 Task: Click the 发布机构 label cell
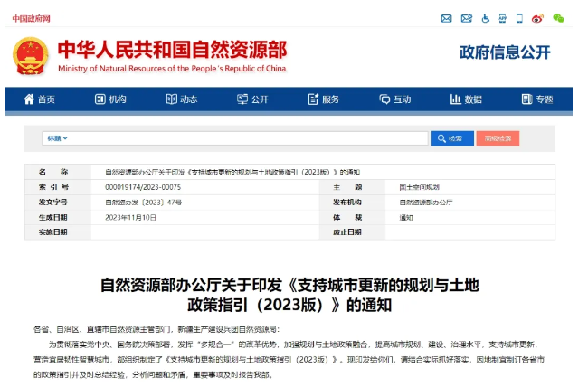pyautogui.click(x=352, y=203)
